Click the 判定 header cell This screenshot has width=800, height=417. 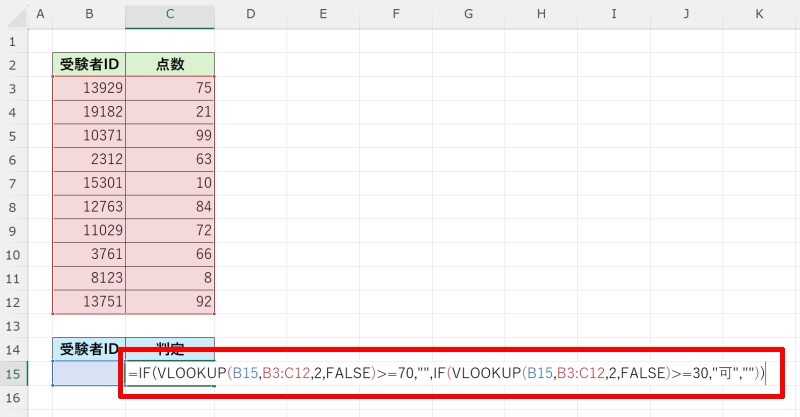(x=170, y=349)
